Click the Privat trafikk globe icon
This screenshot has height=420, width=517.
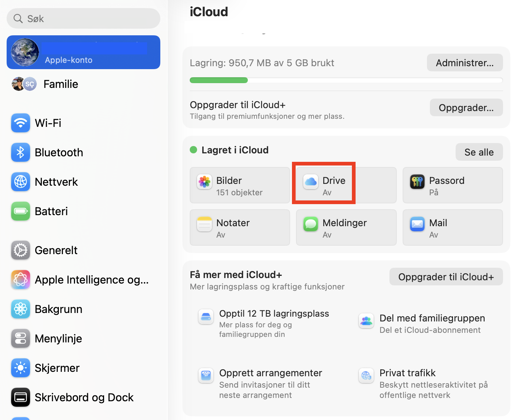click(x=366, y=375)
